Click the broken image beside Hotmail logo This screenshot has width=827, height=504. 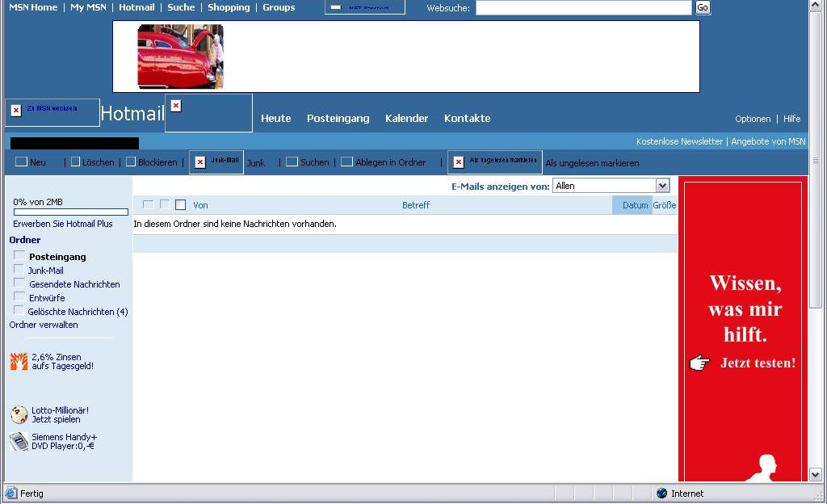point(209,113)
